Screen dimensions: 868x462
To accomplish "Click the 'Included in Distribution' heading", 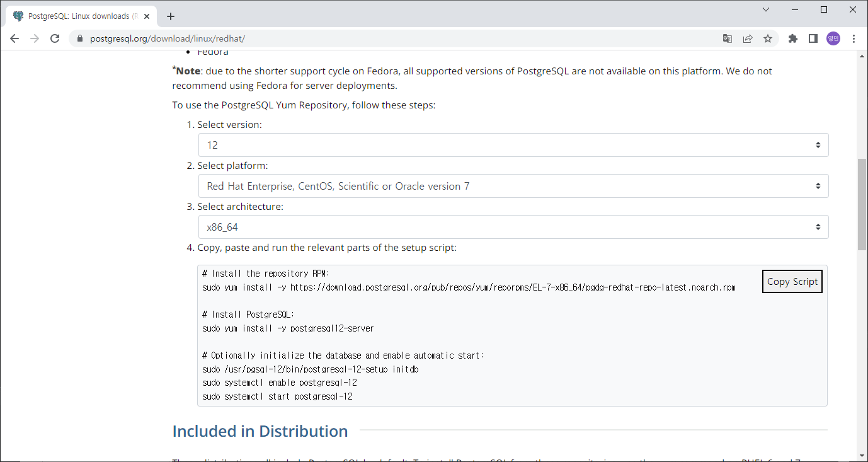I will 260,431.
